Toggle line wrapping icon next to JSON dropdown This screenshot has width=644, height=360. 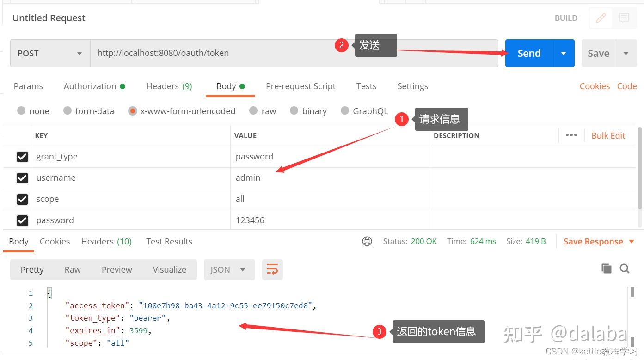click(272, 269)
